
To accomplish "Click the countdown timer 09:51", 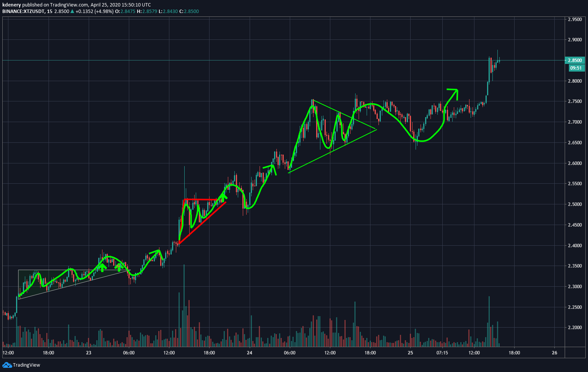I will (576, 68).
